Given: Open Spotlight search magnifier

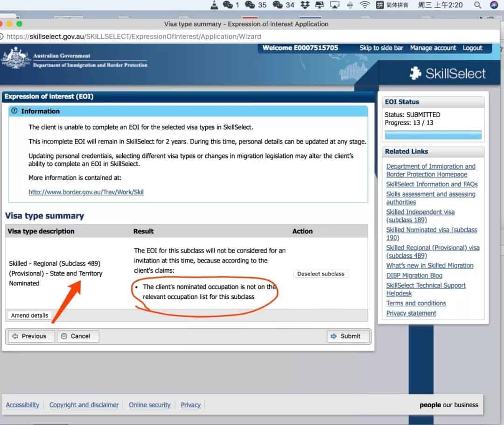Looking at the screenshot, I should click(x=478, y=5).
